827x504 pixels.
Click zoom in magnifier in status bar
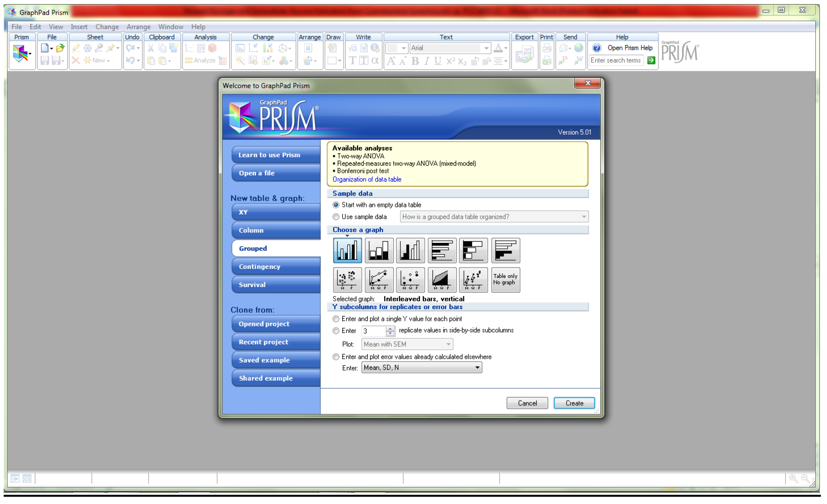[793, 478]
